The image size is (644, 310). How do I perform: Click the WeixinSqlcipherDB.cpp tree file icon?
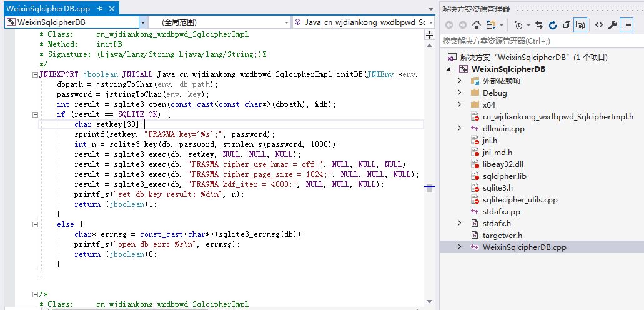click(x=475, y=247)
